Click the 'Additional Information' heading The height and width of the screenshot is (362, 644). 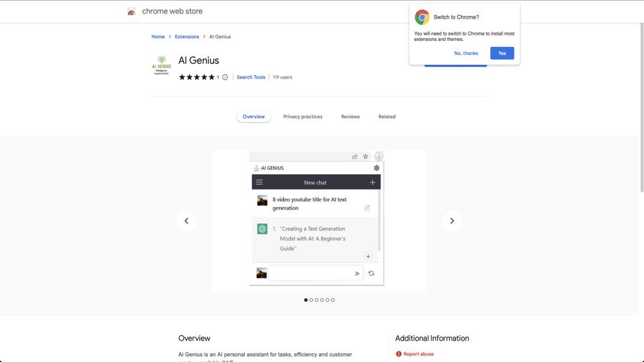click(432, 338)
